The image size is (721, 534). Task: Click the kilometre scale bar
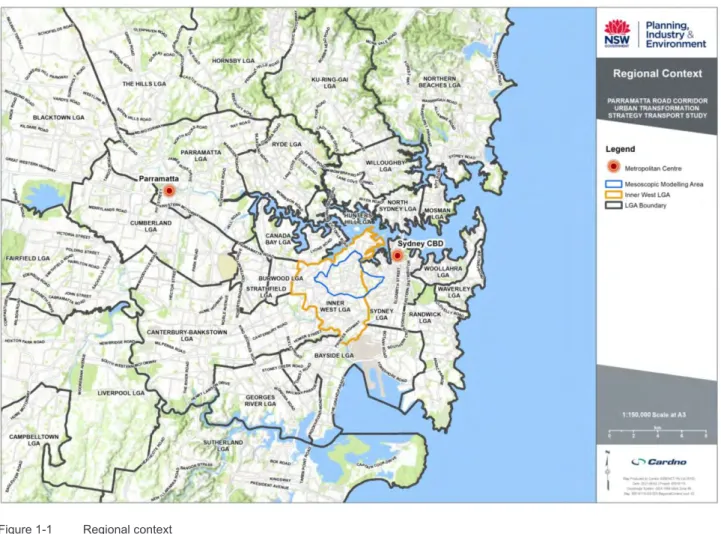coord(658,433)
